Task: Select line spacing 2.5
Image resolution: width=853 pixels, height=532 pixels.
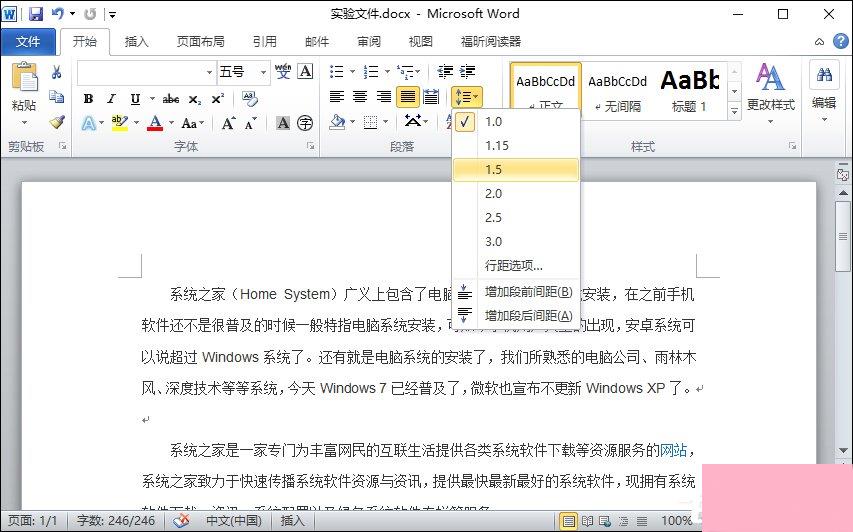Action: tap(516, 218)
